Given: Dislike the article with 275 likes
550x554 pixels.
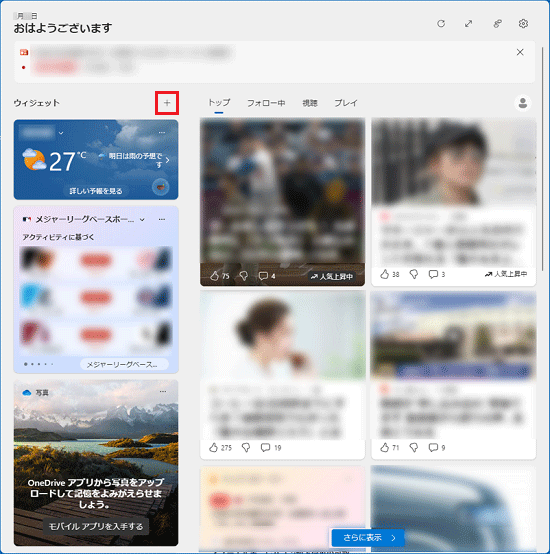Looking at the screenshot, I should (246, 448).
